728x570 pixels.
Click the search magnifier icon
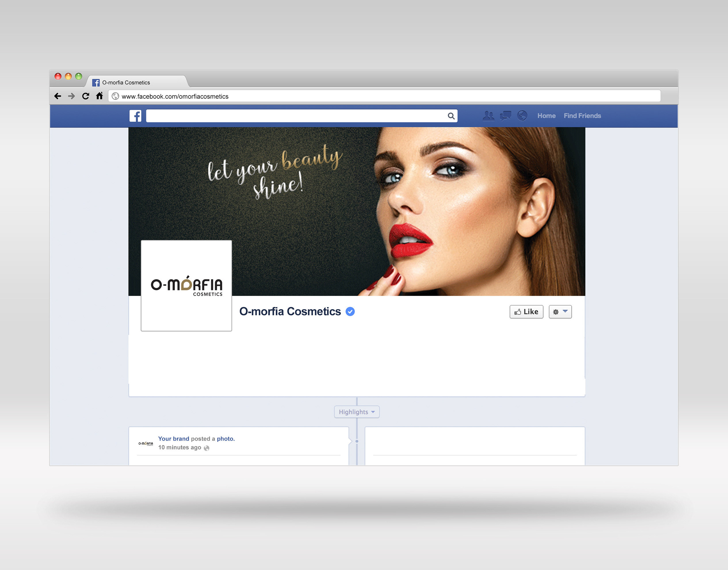click(x=451, y=116)
